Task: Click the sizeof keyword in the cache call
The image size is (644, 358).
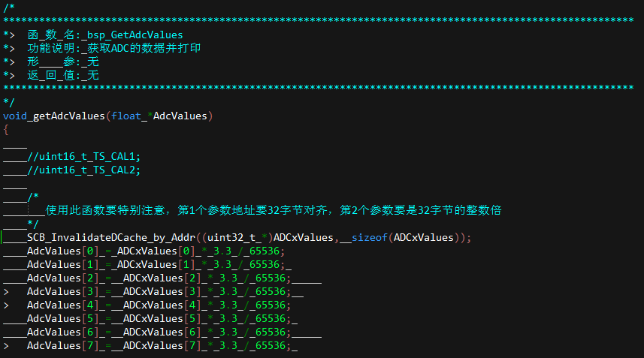Action: click(x=369, y=237)
